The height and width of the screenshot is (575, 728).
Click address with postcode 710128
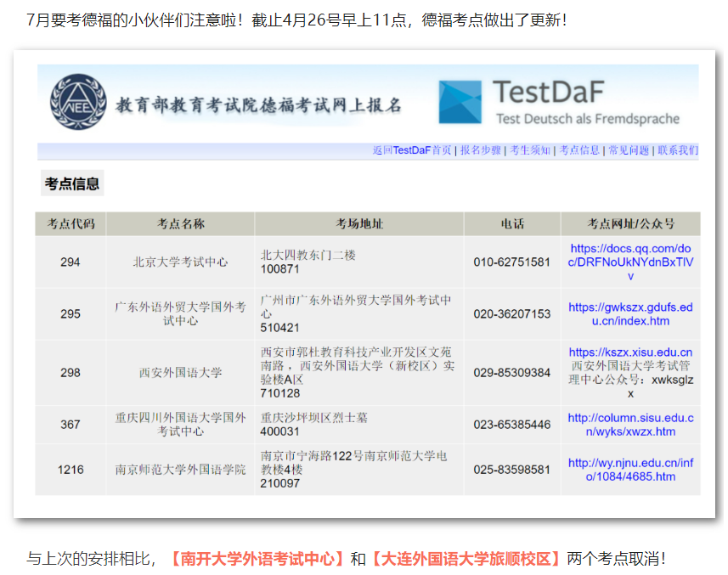click(358, 373)
